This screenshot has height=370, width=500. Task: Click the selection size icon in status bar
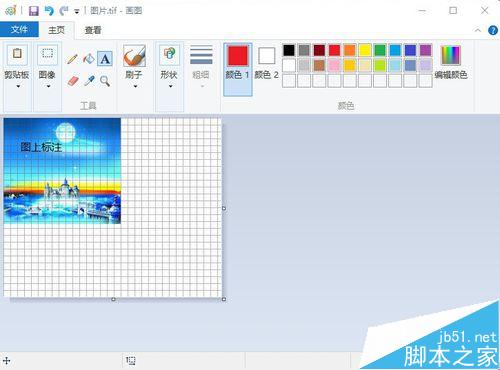point(131,360)
